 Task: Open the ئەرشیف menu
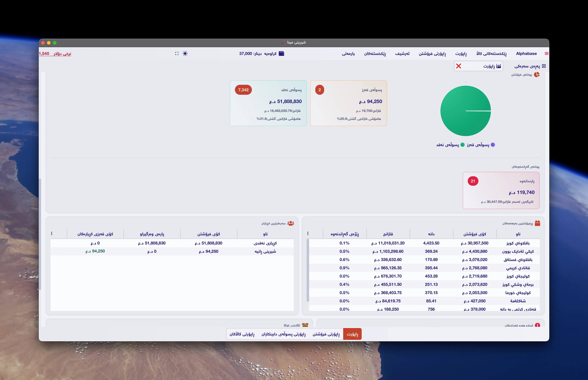[402, 54]
